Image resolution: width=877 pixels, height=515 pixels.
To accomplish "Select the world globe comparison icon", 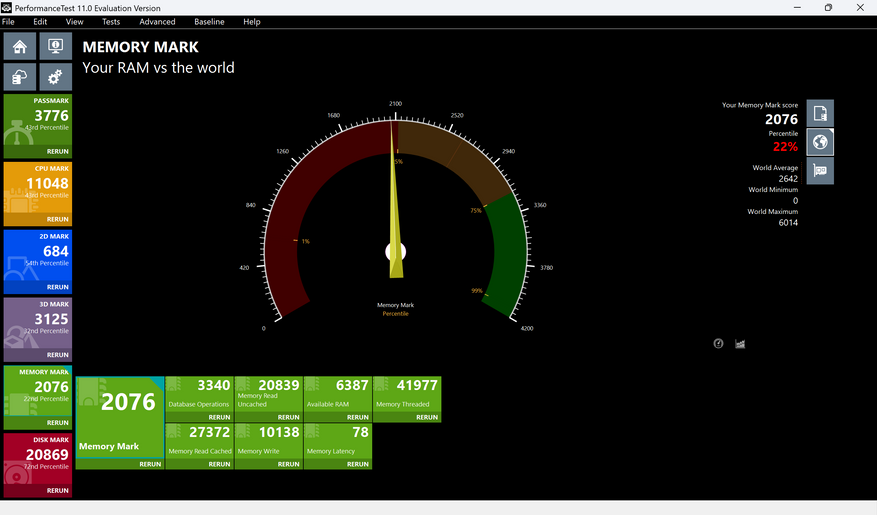I will tap(820, 142).
